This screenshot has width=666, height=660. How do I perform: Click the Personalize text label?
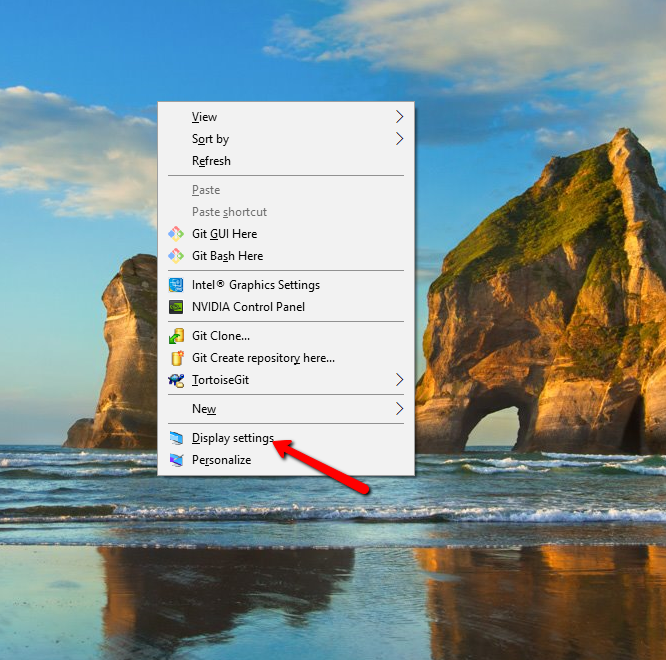221,460
